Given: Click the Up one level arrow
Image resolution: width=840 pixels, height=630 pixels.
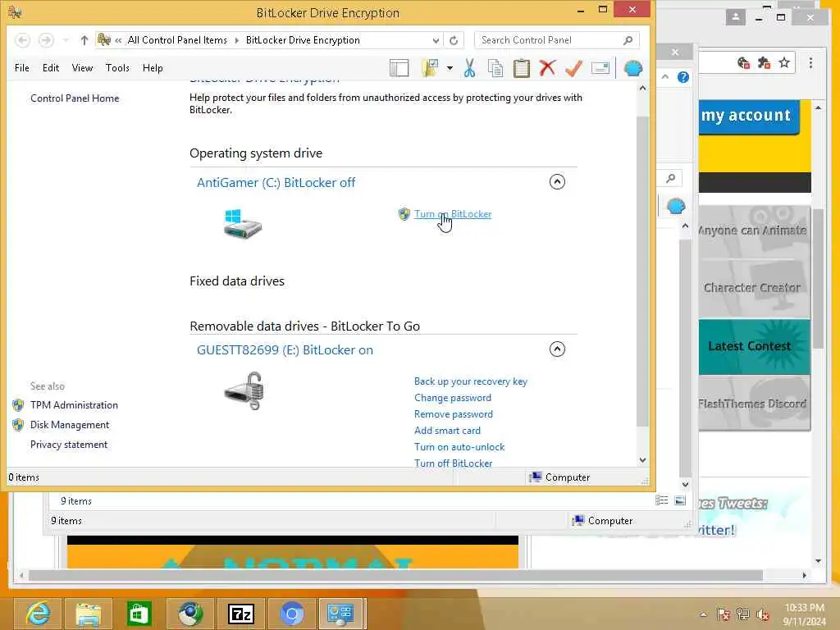Looking at the screenshot, I should [84, 40].
